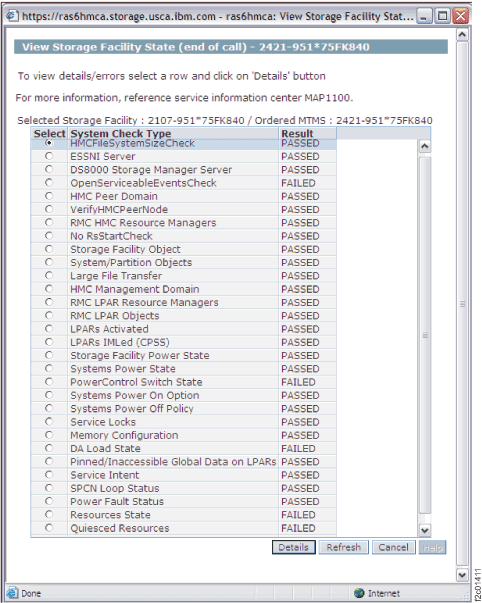Select the OpenServiceableEventsCheck radio button
482x603 pixels.
tap(49, 183)
